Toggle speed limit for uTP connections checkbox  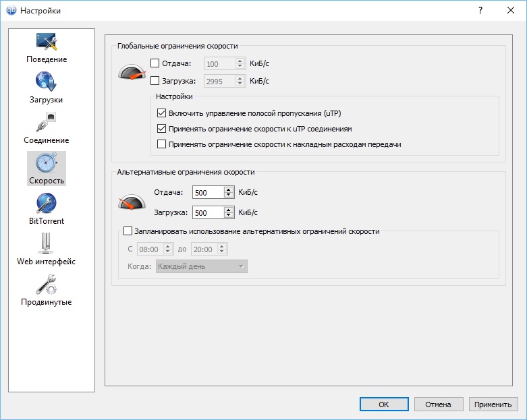coord(161,128)
